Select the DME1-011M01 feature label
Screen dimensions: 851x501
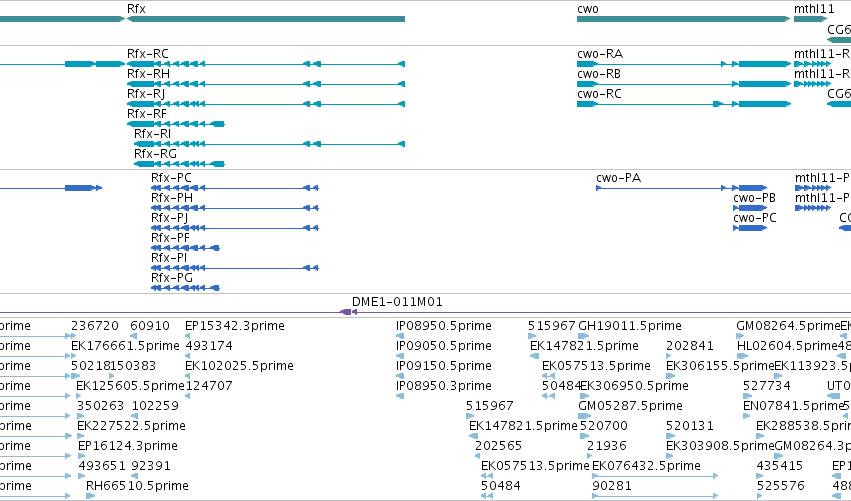(x=397, y=302)
